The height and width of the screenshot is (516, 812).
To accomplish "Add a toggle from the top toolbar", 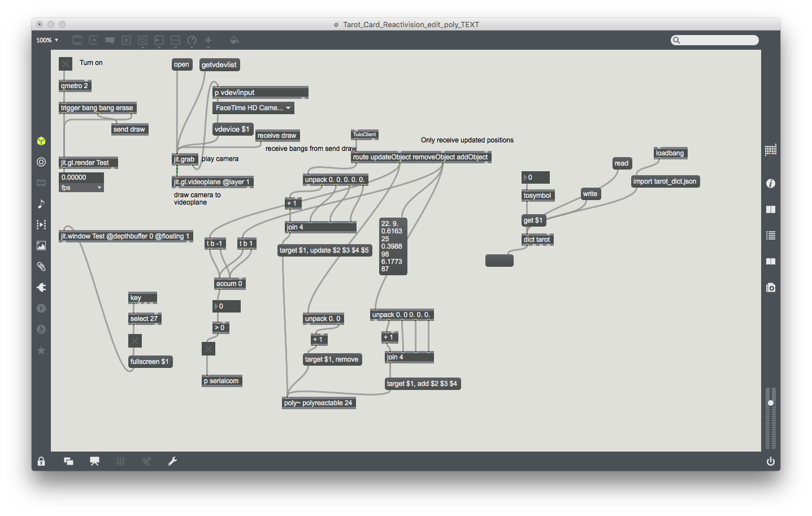I will tap(127, 40).
